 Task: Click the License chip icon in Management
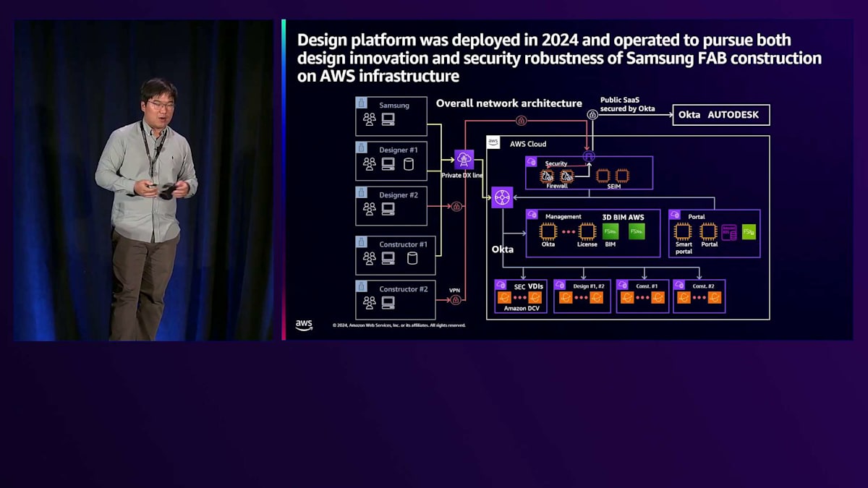tap(586, 231)
